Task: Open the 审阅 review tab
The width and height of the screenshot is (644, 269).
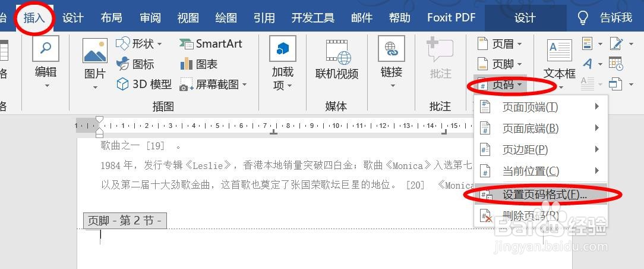Action: tap(150, 18)
